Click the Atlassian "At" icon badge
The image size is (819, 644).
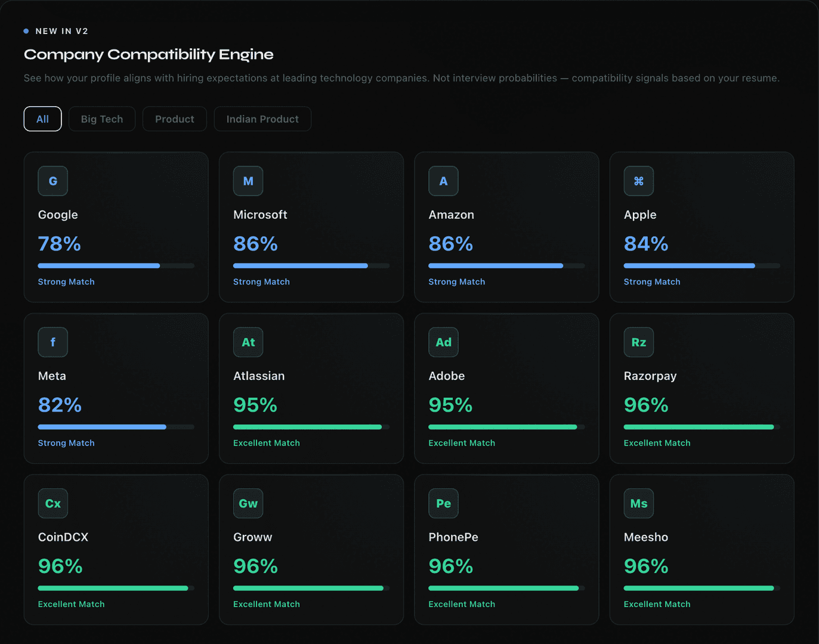coord(248,342)
